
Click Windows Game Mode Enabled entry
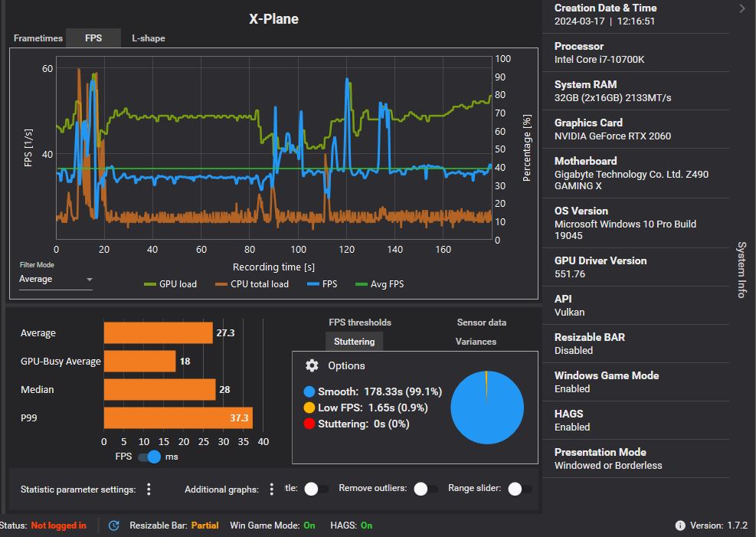(x=636, y=381)
